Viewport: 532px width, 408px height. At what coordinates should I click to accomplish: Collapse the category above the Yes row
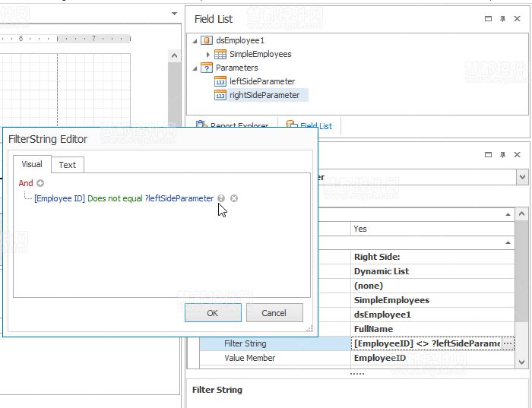pyautogui.click(x=508, y=215)
